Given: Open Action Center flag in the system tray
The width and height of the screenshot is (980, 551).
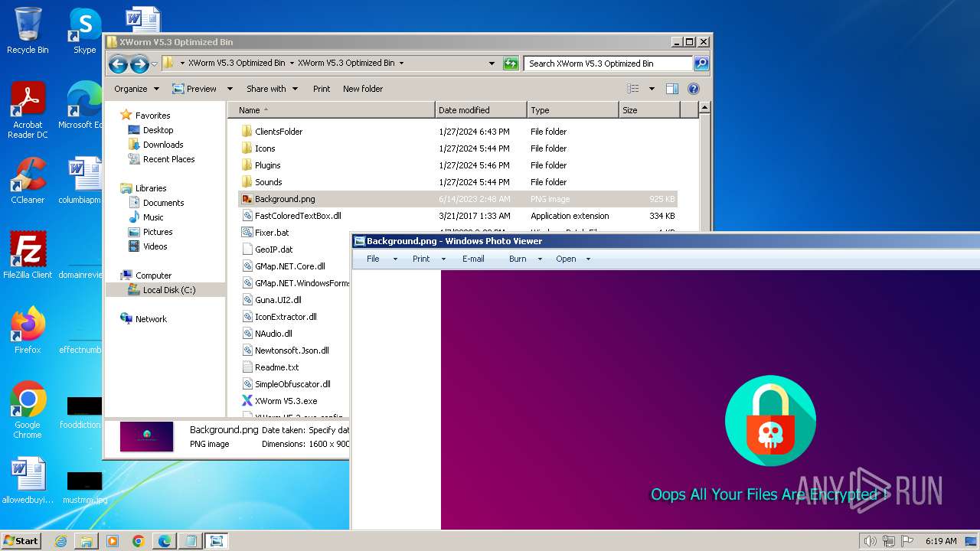Looking at the screenshot, I should pyautogui.click(x=907, y=541).
